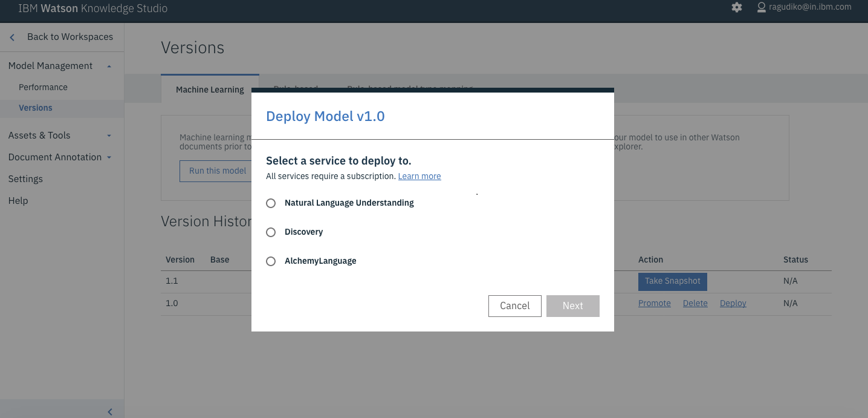Click the Take Snapshot button

click(673, 281)
